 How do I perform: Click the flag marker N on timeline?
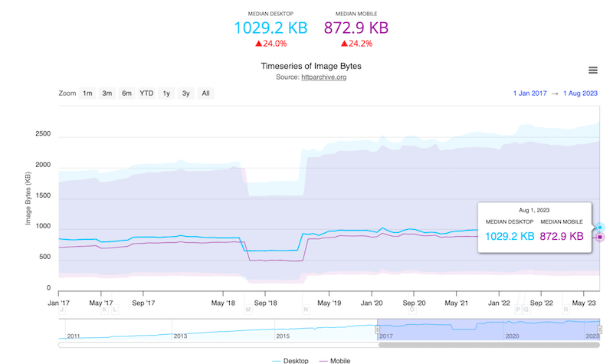(x=306, y=310)
